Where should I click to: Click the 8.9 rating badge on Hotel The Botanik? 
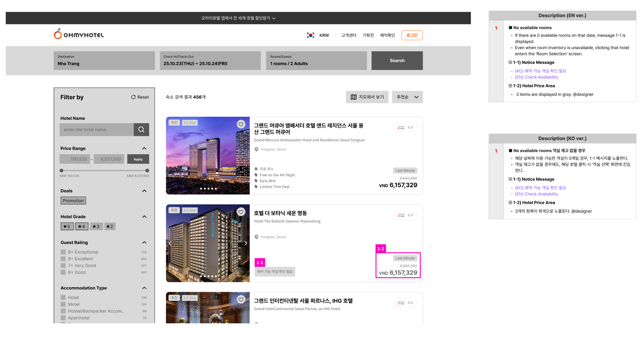[405, 215]
